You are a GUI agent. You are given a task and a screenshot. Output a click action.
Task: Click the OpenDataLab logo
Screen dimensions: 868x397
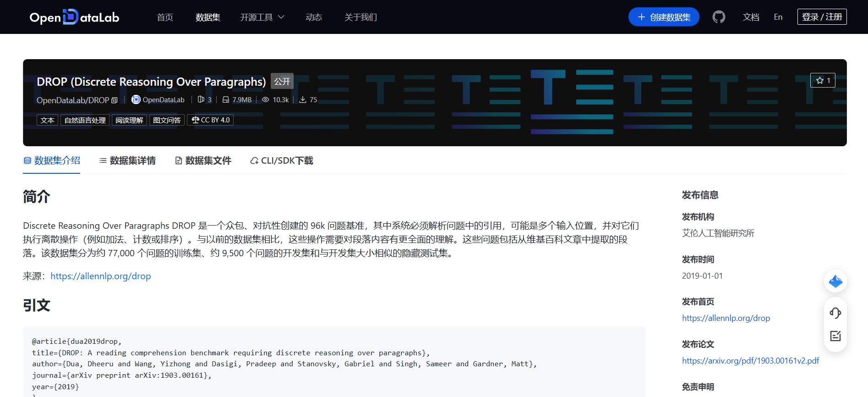(74, 17)
